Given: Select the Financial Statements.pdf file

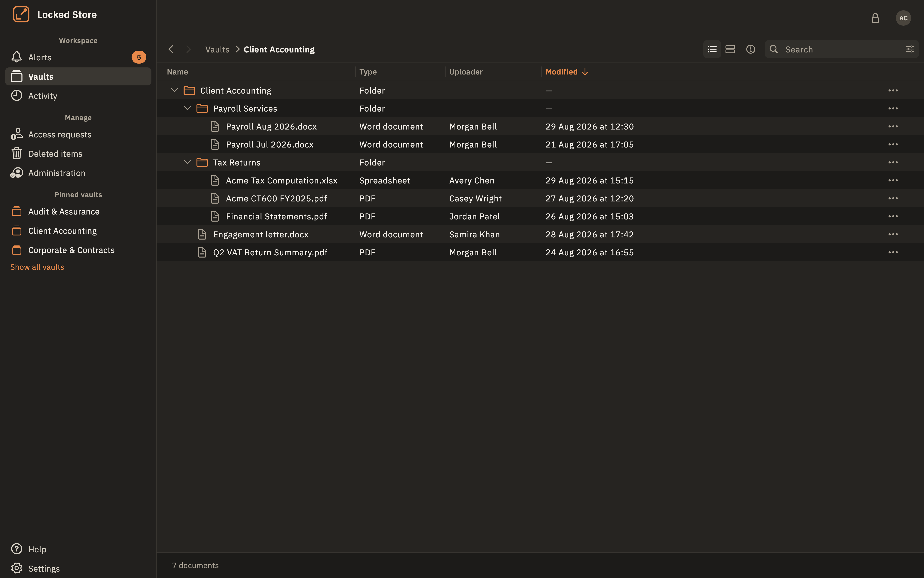Looking at the screenshot, I should [540, 216].
